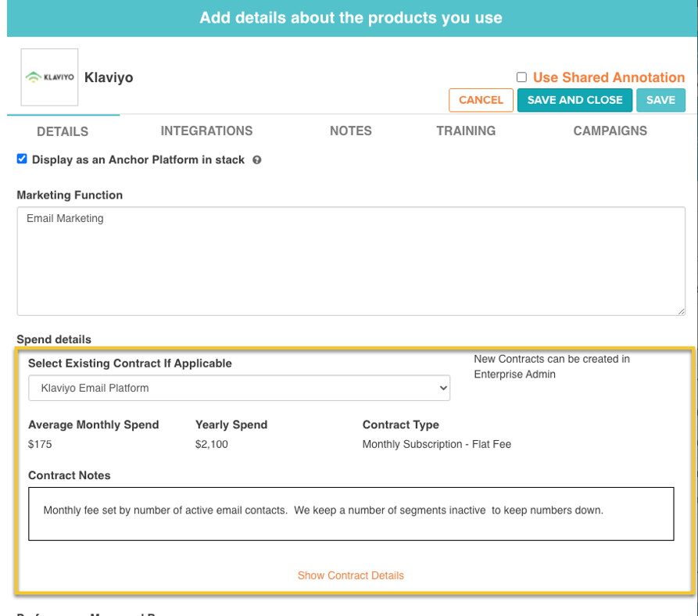The height and width of the screenshot is (616, 698).
Task: Save the product details
Action: coord(660,100)
